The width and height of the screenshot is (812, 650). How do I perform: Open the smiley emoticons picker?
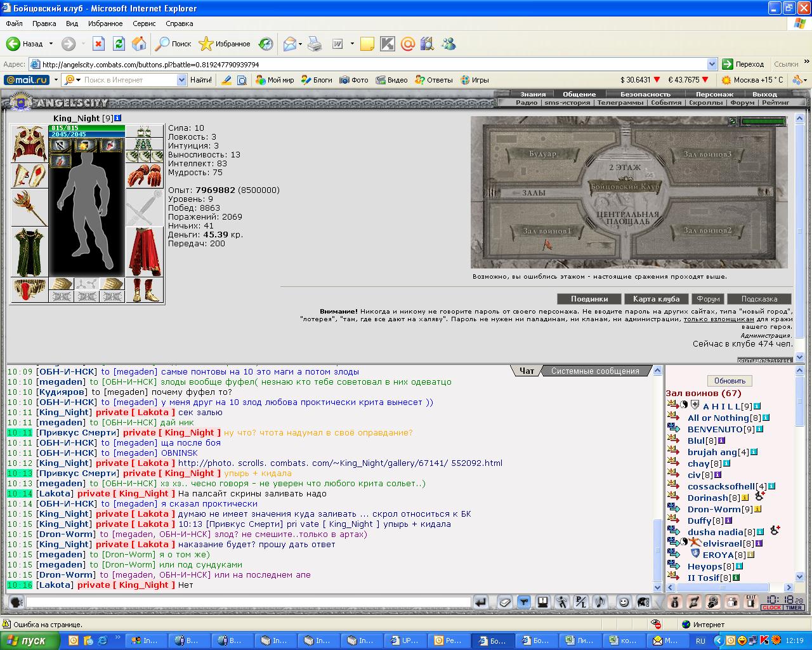[x=624, y=602]
